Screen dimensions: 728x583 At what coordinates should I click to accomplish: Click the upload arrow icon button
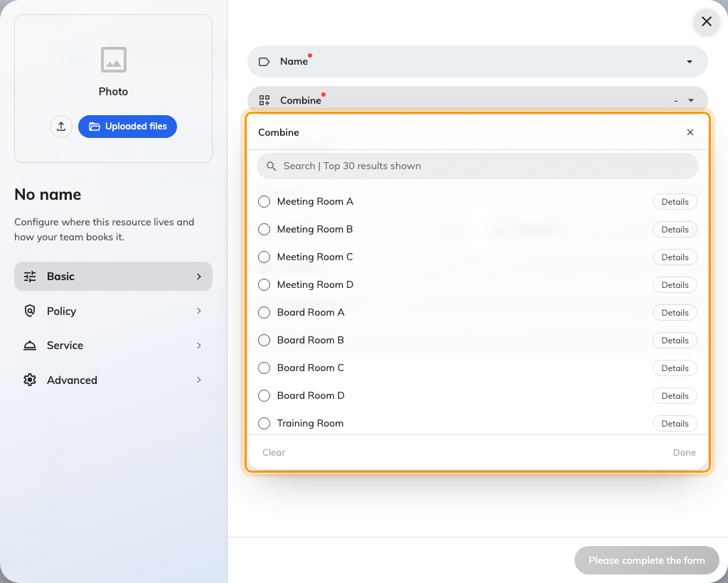61,127
